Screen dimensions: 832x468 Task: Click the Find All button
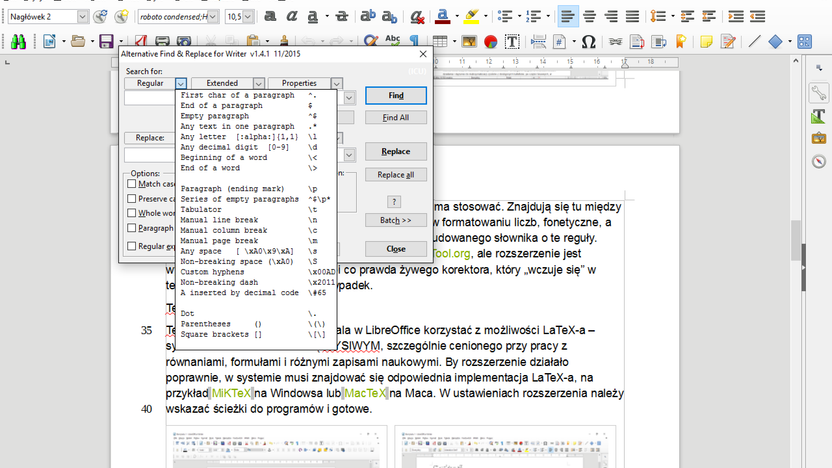tap(396, 118)
